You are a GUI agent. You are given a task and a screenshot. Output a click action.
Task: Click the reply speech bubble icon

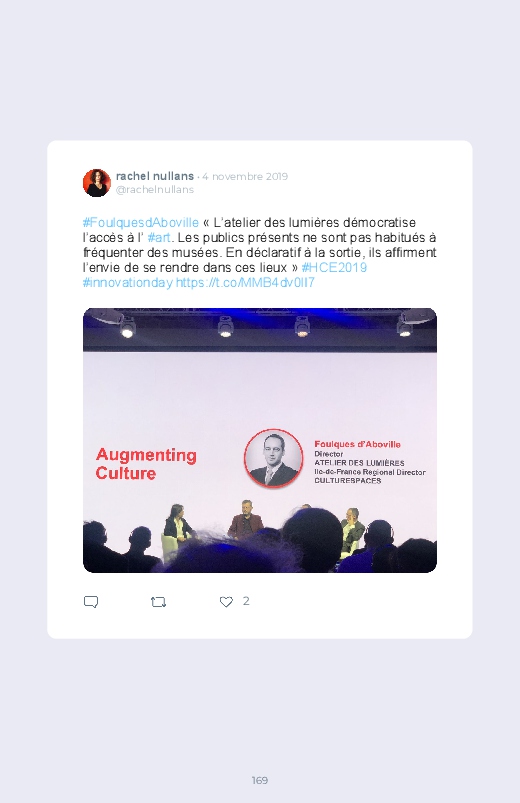(91, 602)
